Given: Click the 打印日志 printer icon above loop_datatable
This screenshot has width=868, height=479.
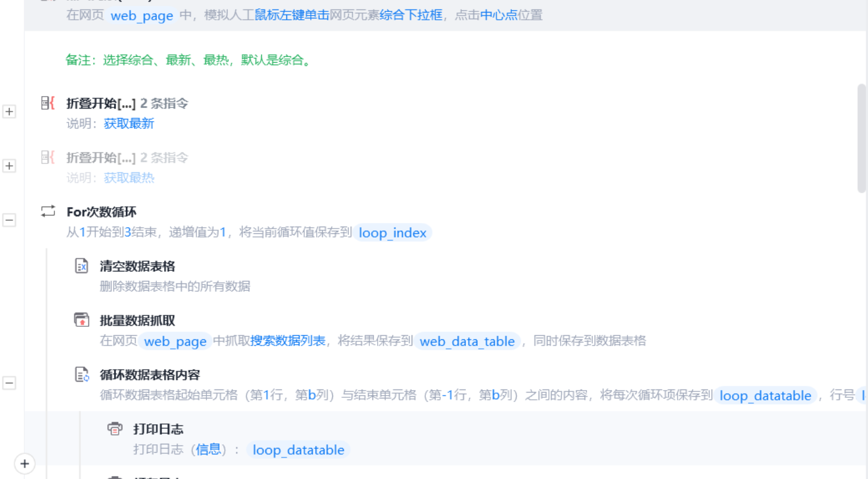Looking at the screenshot, I should click(115, 428).
